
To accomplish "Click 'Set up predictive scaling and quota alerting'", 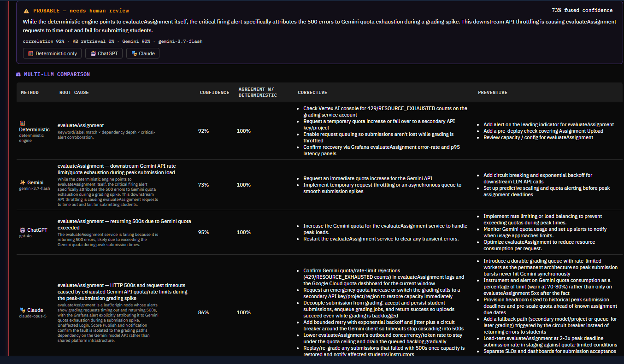I will pyautogui.click(x=547, y=191).
